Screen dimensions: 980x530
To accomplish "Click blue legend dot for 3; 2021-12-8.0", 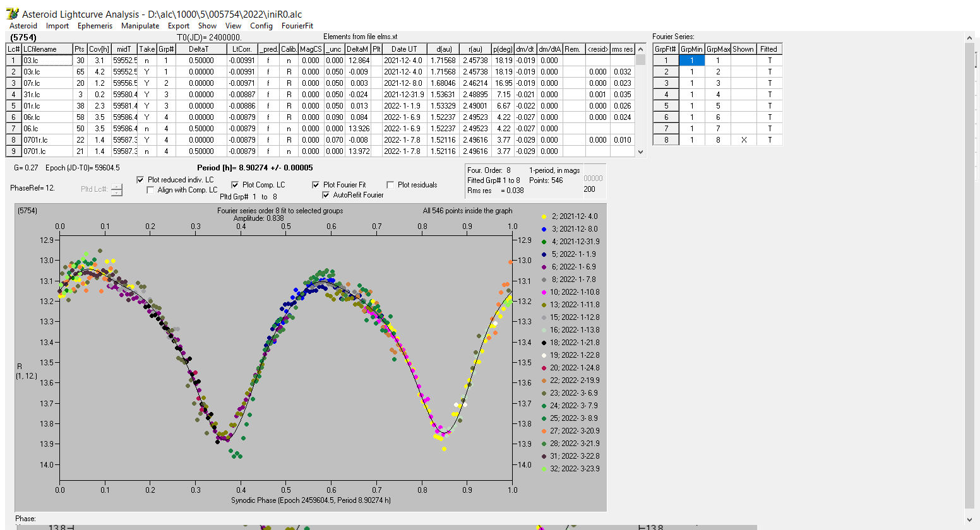I will tap(544, 229).
